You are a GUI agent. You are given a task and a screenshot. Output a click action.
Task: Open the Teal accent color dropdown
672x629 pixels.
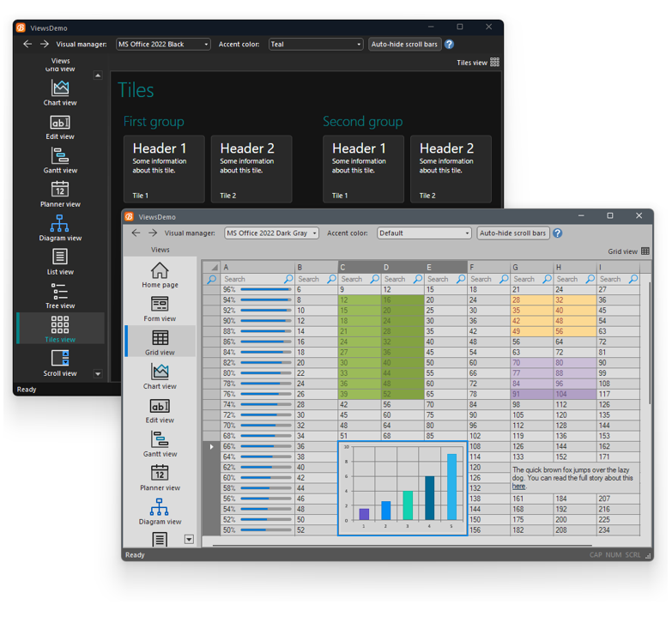pos(316,44)
